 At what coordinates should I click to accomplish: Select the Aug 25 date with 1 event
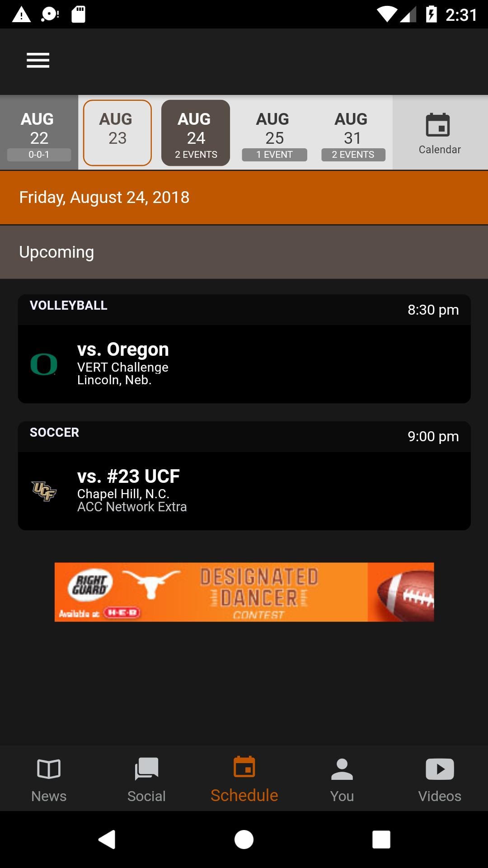274,133
